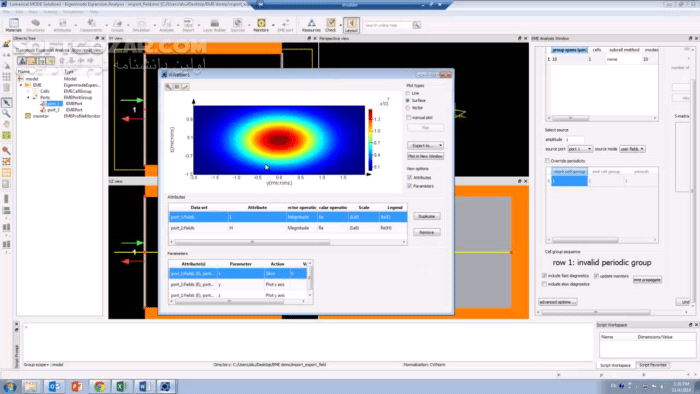Select the zoom magnifier tool in left sidebar
This screenshot has height=394, width=700.
pyautogui.click(x=6, y=113)
